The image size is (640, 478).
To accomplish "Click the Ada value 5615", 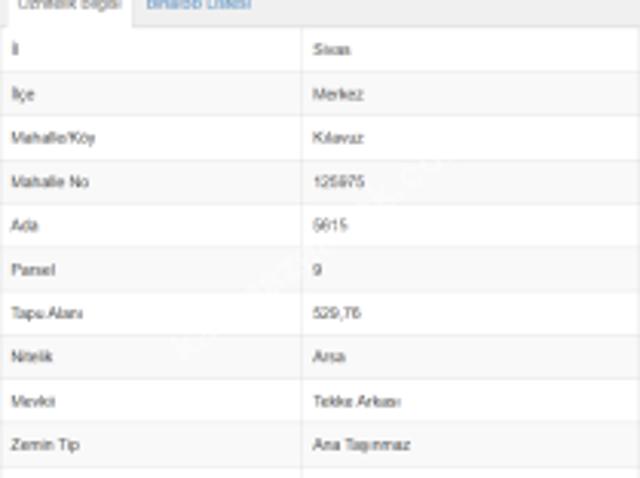I will click(x=330, y=226).
